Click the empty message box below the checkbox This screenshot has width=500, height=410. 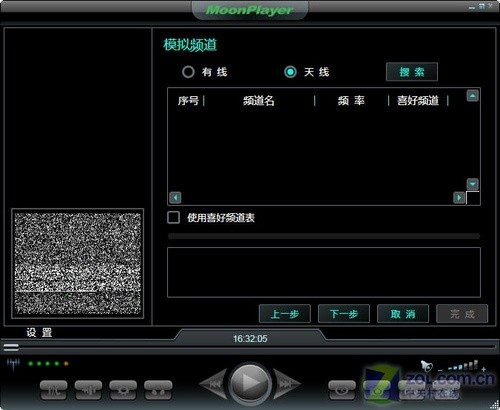click(x=324, y=272)
